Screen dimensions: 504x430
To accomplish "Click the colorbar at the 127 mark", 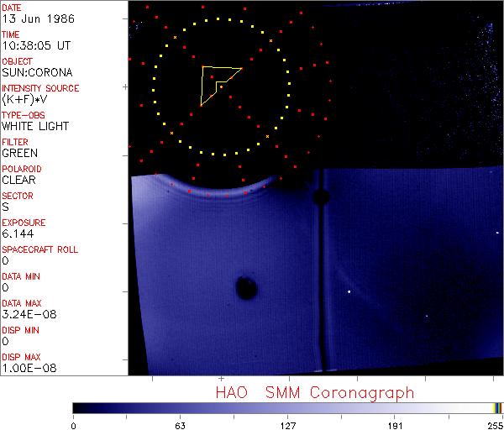I will click(287, 408).
